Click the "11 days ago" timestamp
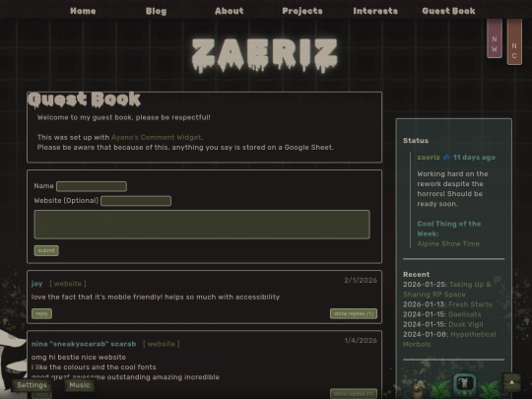The height and width of the screenshot is (399, 532). (x=474, y=158)
